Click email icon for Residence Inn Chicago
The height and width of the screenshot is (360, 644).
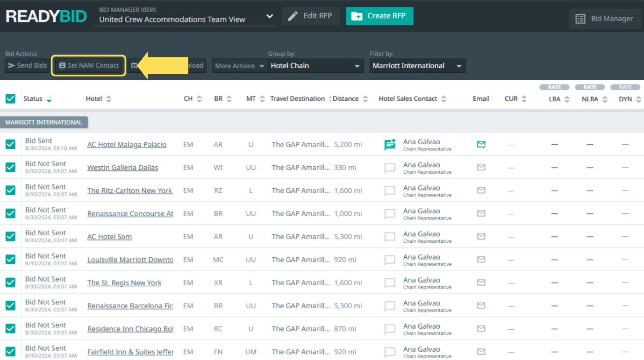[481, 328]
